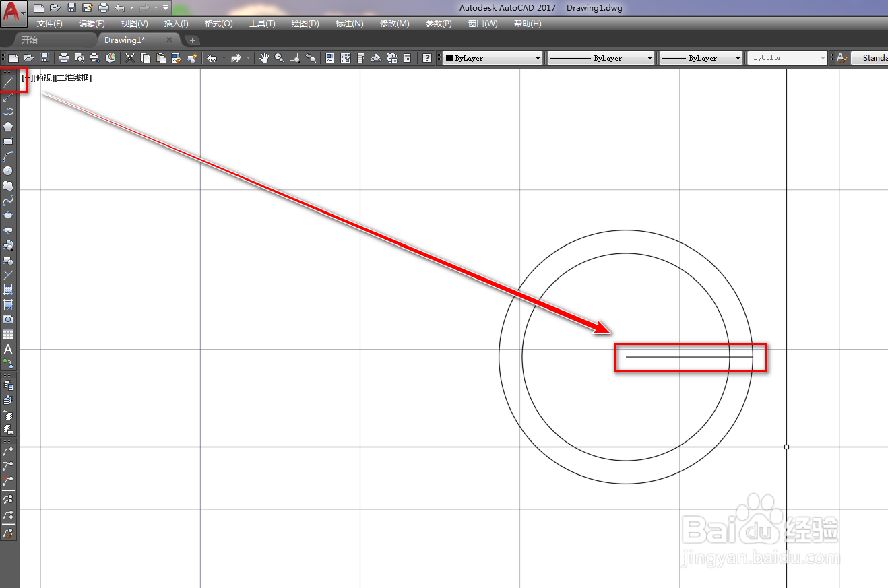The image size is (888, 588).
Task: Open the 标注(N) menu
Action: point(349,24)
